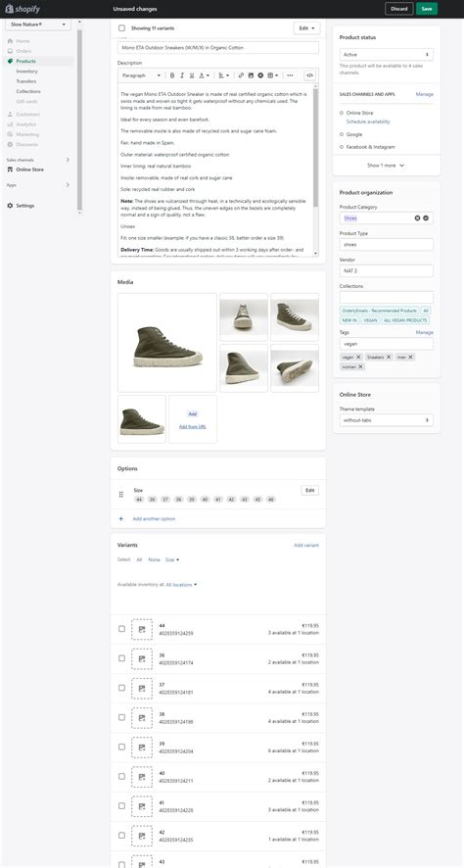Remove the vegan tag
The height and width of the screenshot is (868, 464).
click(358, 357)
